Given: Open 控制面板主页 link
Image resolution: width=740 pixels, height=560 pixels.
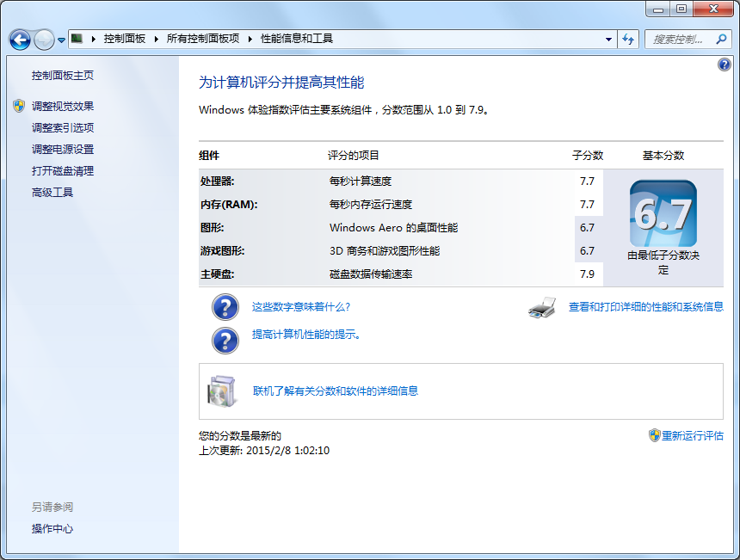Looking at the screenshot, I should [x=63, y=76].
